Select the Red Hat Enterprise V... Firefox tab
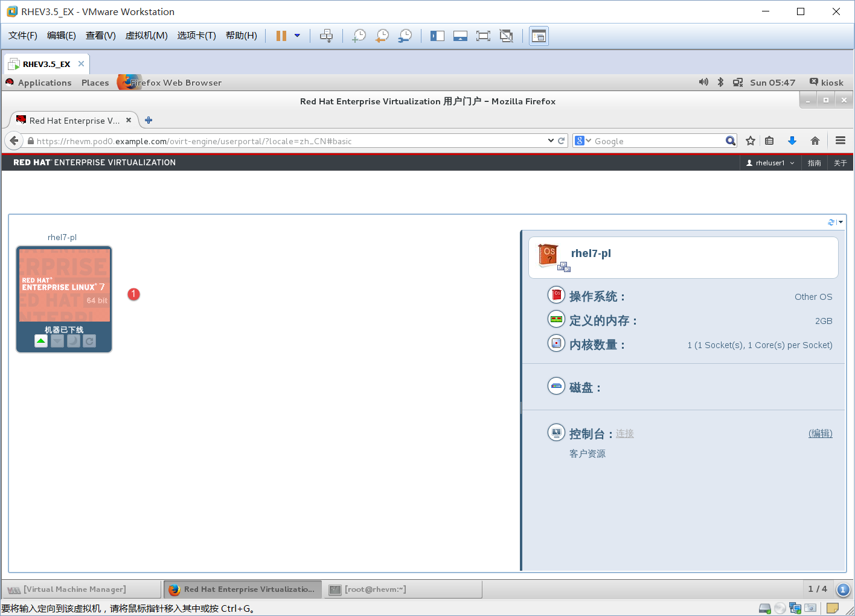The width and height of the screenshot is (855, 616). pyautogui.click(x=74, y=121)
